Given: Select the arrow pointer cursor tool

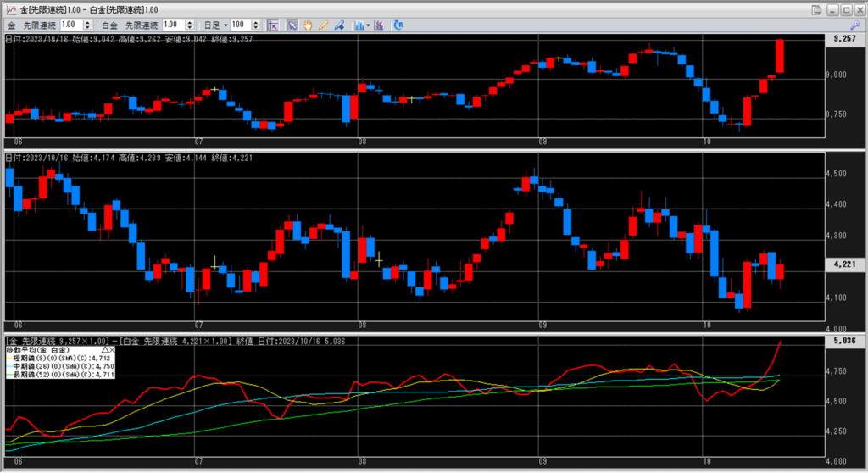Looking at the screenshot, I should tap(292, 25).
